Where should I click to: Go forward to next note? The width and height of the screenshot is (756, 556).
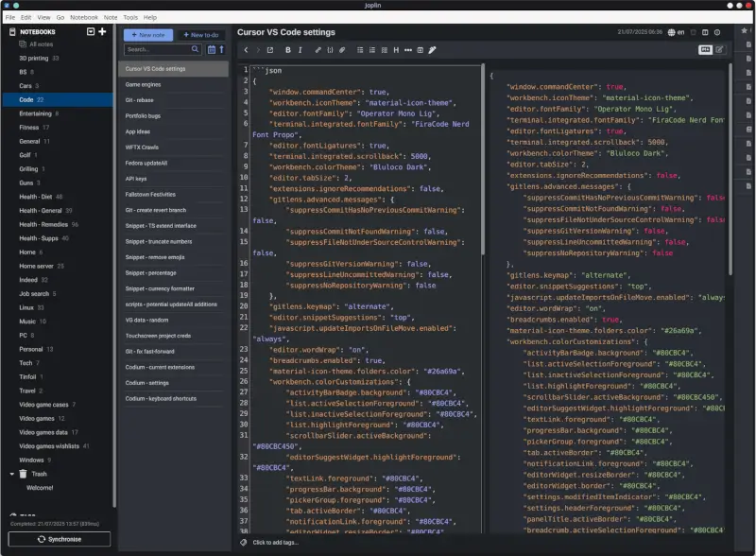pyautogui.click(x=258, y=50)
